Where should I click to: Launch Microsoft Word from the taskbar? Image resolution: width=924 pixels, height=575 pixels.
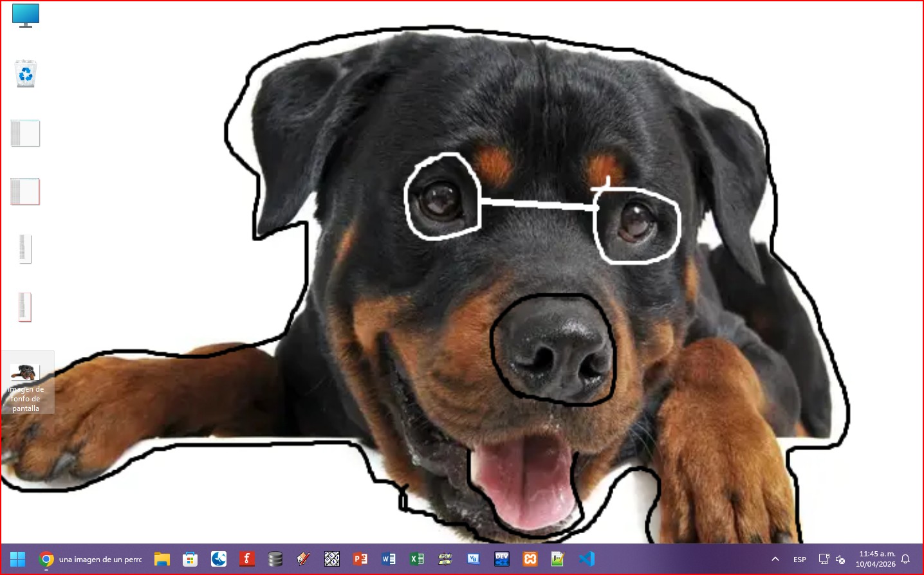(389, 559)
